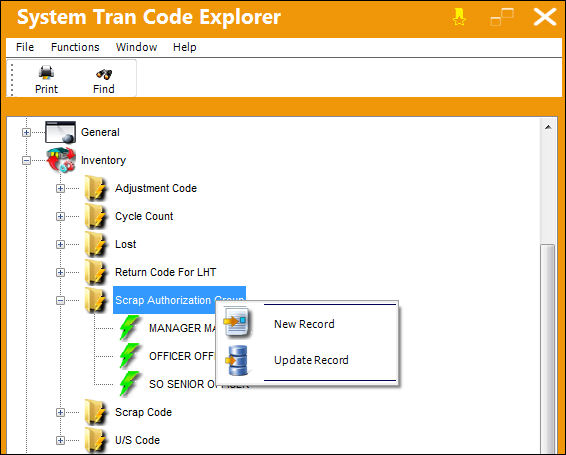This screenshot has height=455, width=566.
Task: Click the yellow pin icon in title bar
Action: point(459,17)
